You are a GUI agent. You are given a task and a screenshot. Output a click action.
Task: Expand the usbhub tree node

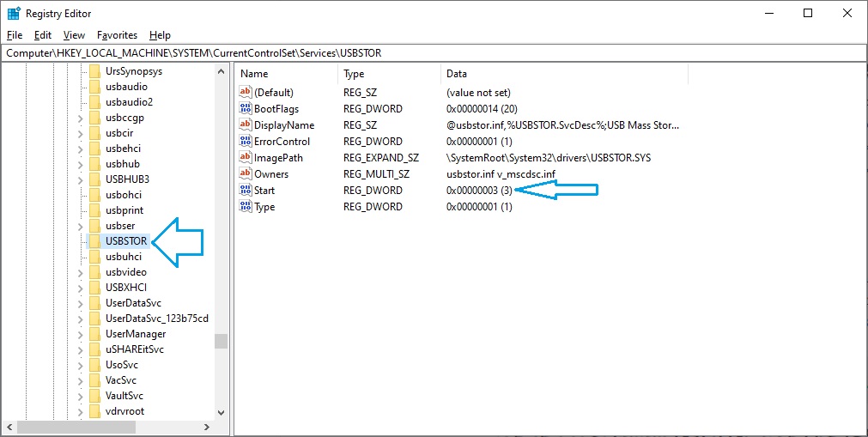click(80, 165)
